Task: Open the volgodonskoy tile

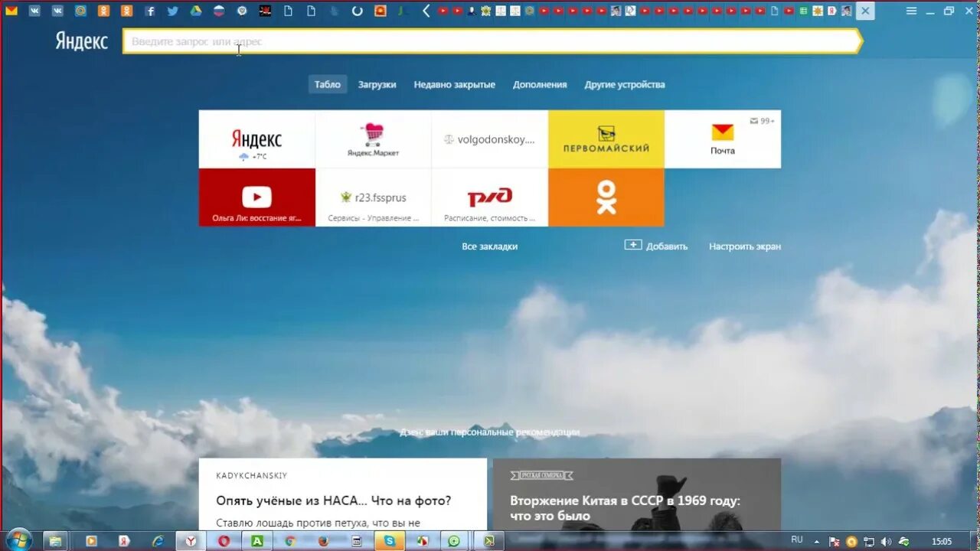Action: click(x=489, y=139)
